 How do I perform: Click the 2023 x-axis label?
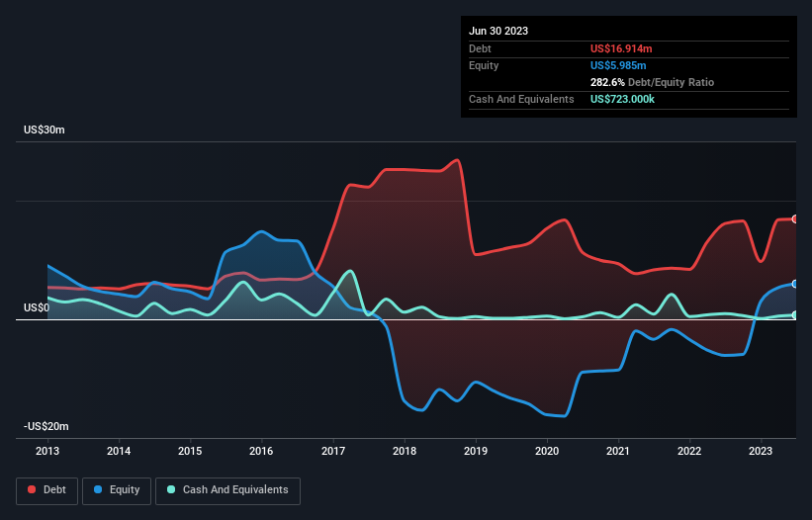click(x=761, y=451)
